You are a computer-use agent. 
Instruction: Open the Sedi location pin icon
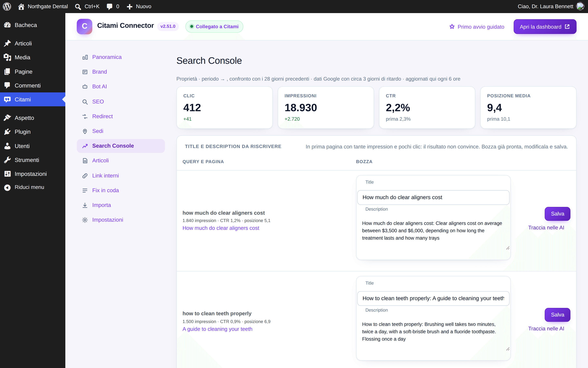point(85,131)
